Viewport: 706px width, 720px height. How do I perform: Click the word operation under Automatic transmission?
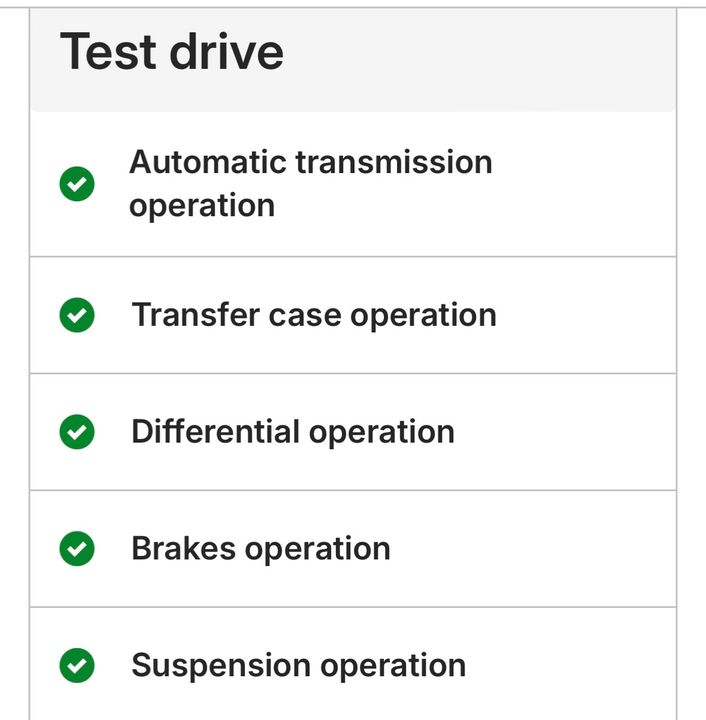point(202,205)
